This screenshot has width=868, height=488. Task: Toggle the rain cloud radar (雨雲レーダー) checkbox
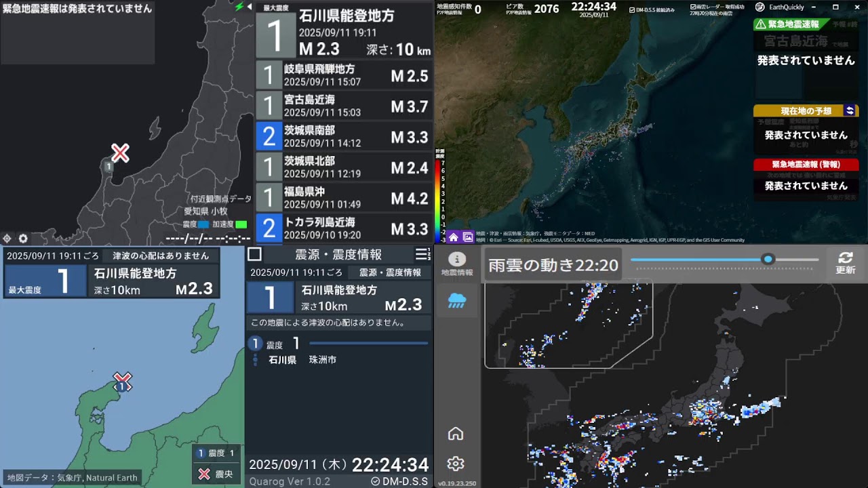click(x=693, y=7)
